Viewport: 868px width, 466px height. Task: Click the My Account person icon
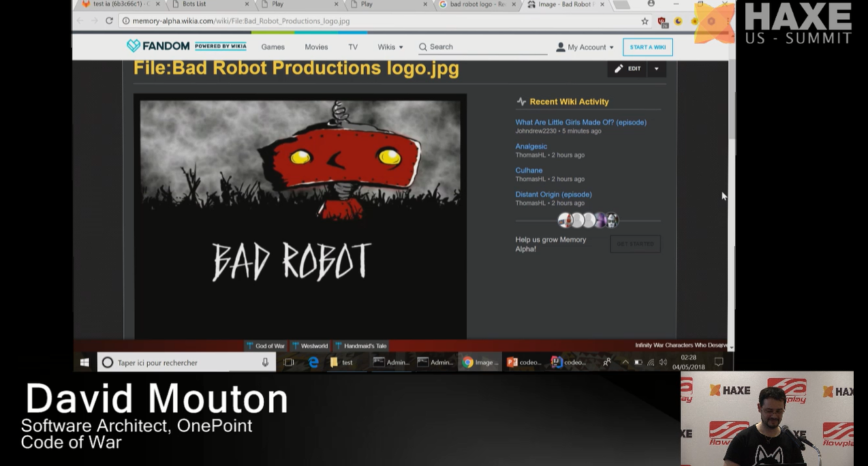tap(561, 47)
